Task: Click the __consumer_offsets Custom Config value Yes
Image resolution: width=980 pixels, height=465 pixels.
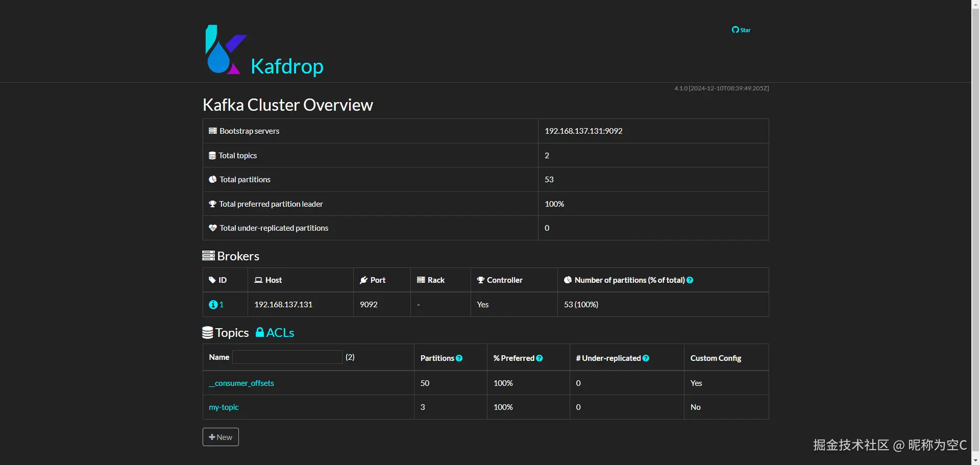Action: (696, 383)
